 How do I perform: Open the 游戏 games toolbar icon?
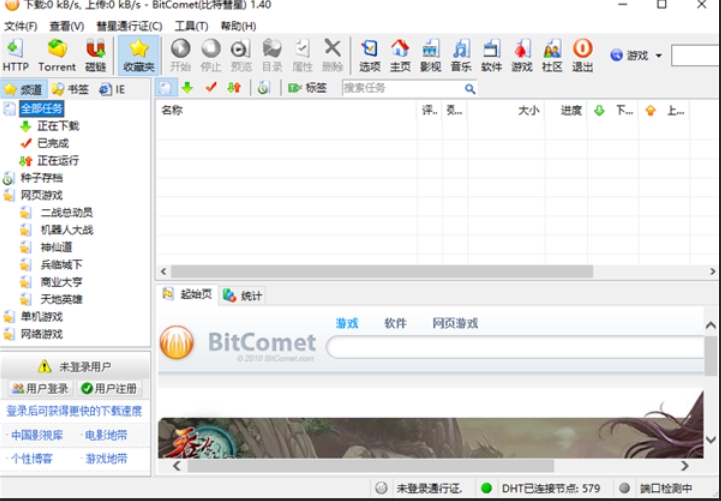pos(521,55)
